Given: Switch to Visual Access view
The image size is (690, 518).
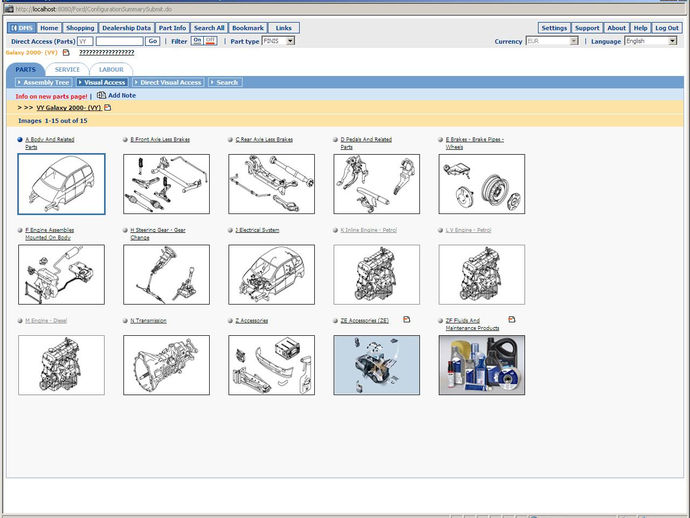Looking at the screenshot, I should [x=102, y=82].
